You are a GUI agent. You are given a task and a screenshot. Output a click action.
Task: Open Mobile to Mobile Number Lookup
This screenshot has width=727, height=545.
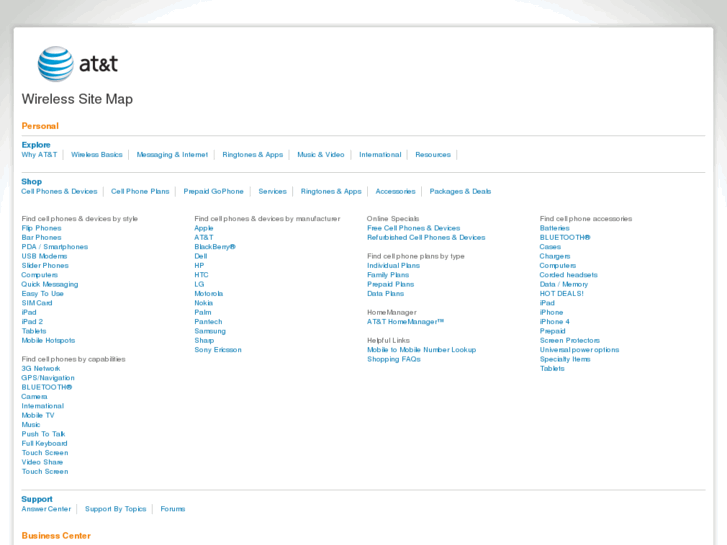421,349
